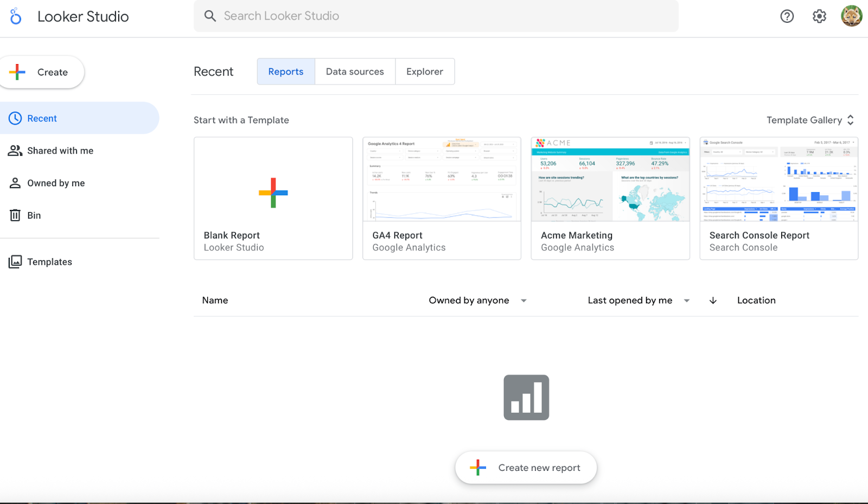Click the Shared with me people icon

pos(15,151)
